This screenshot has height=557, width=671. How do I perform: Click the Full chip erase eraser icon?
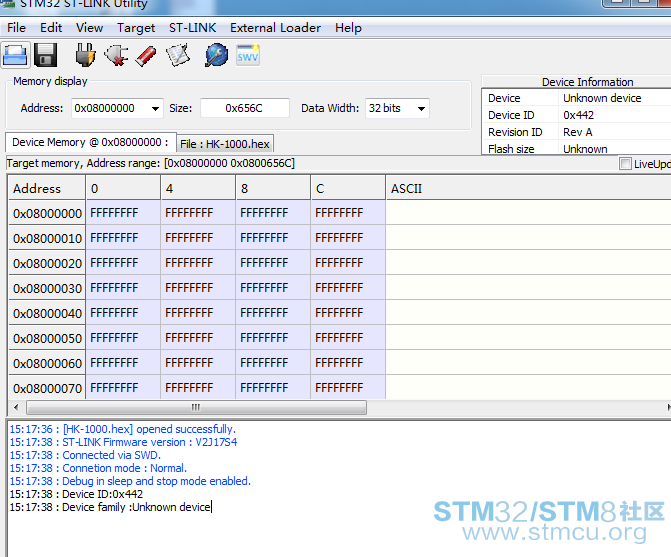click(146, 56)
